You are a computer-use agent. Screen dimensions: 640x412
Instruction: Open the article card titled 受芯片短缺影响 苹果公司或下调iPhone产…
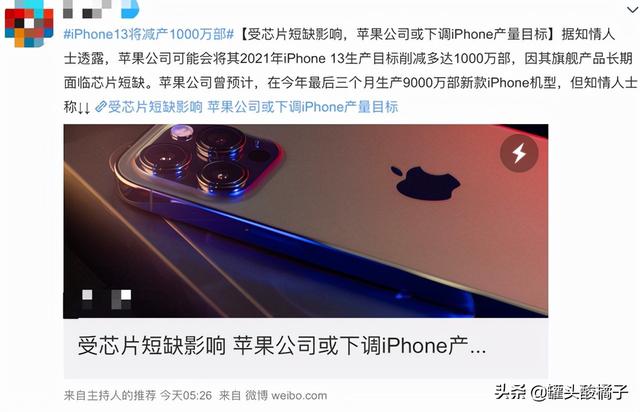point(306,348)
